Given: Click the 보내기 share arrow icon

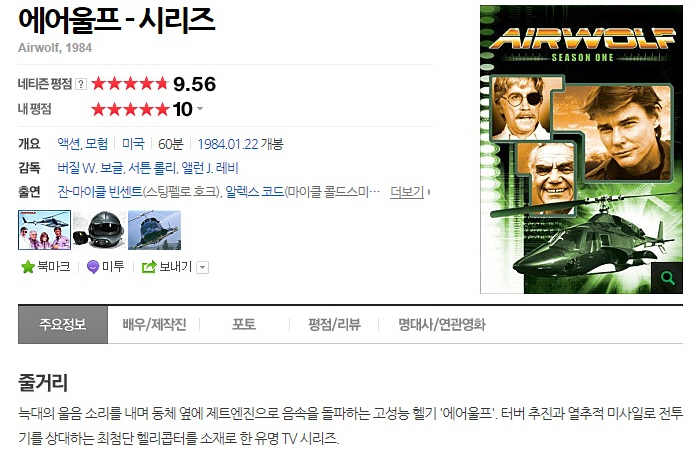Looking at the screenshot, I should point(149,266).
